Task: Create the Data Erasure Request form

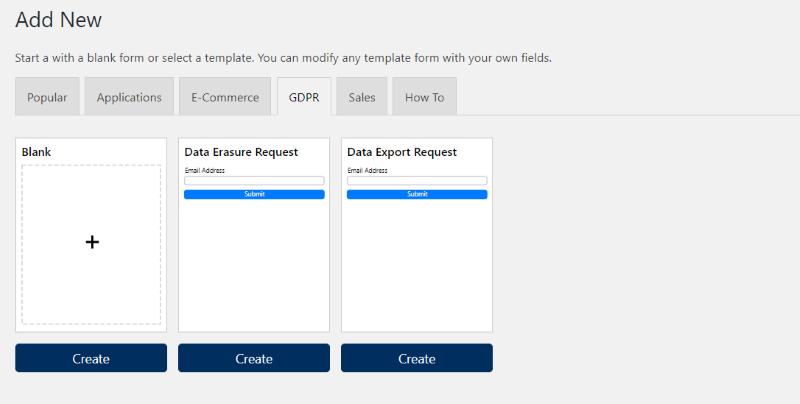Action: (x=254, y=358)
